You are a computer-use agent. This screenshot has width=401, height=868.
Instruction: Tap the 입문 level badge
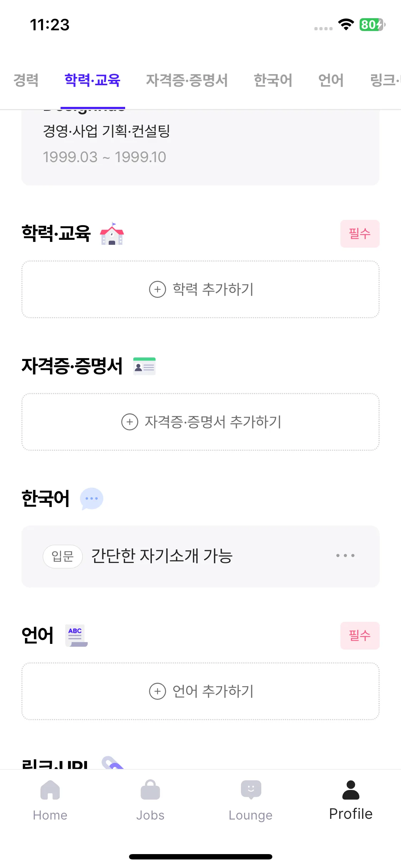click(63, 556)
